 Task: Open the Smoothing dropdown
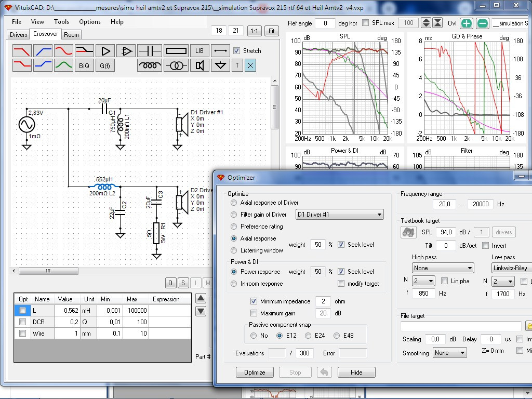point(450,353)
